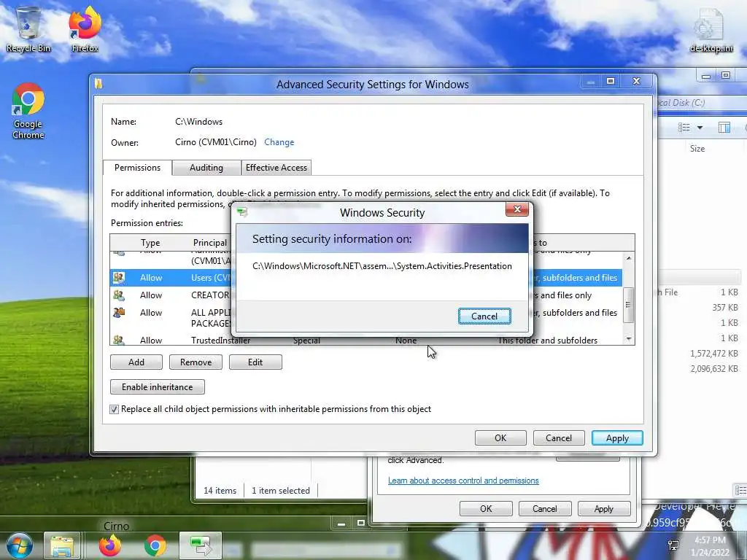
Task: Open the desktop.ini file icon
Action: pos(711,31)
